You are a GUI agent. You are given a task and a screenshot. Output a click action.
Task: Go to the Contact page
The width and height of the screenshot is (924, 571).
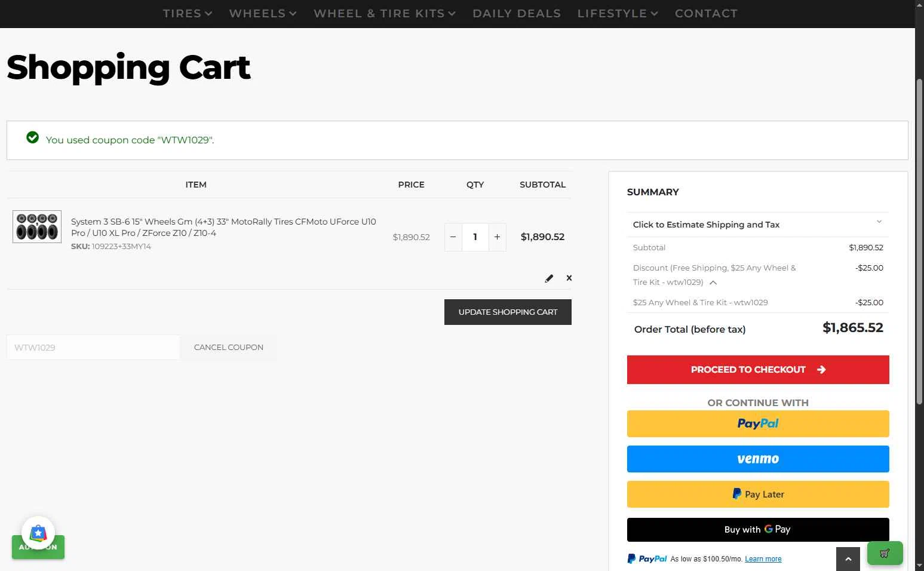pos(706,13)
